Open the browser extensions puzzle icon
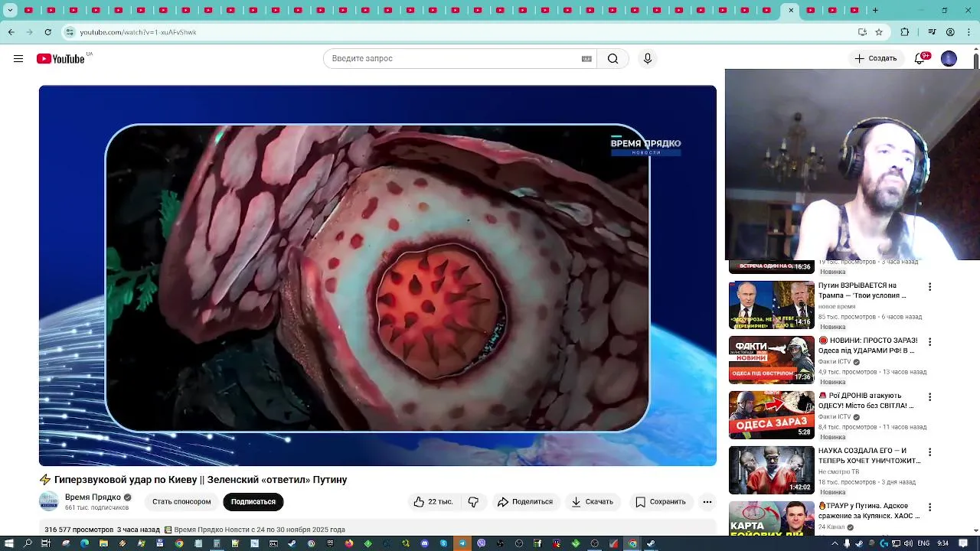Viewport: 980px width, 551px height. tap(905, 32)
